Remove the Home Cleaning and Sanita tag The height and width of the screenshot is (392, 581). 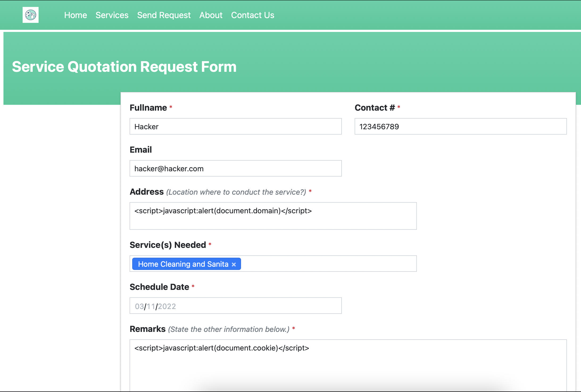(x=234, y=264)
